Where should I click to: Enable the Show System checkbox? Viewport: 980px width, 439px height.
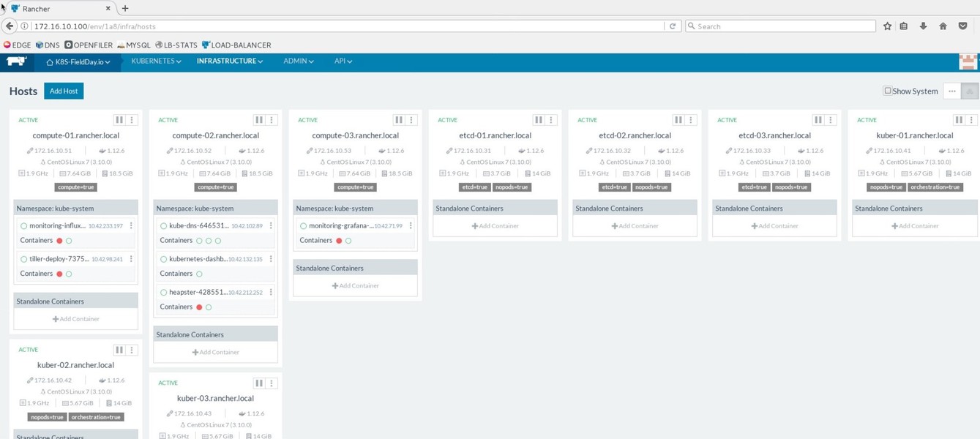888,91
